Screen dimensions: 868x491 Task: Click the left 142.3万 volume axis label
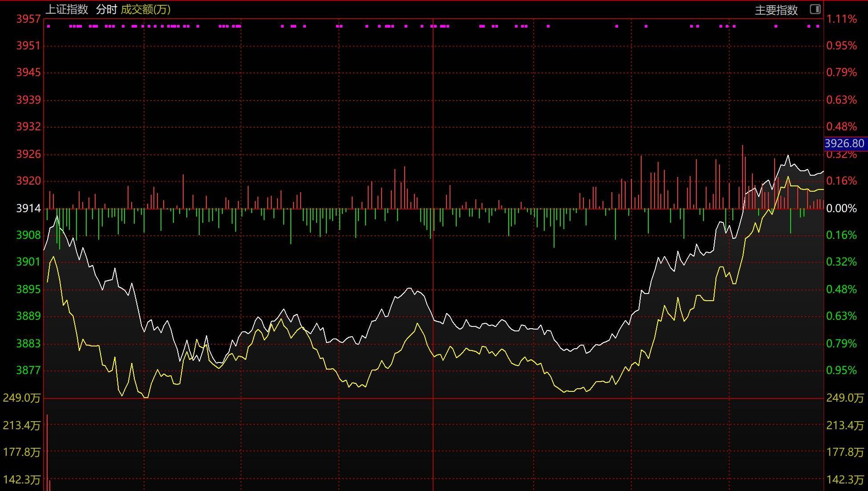22,479
